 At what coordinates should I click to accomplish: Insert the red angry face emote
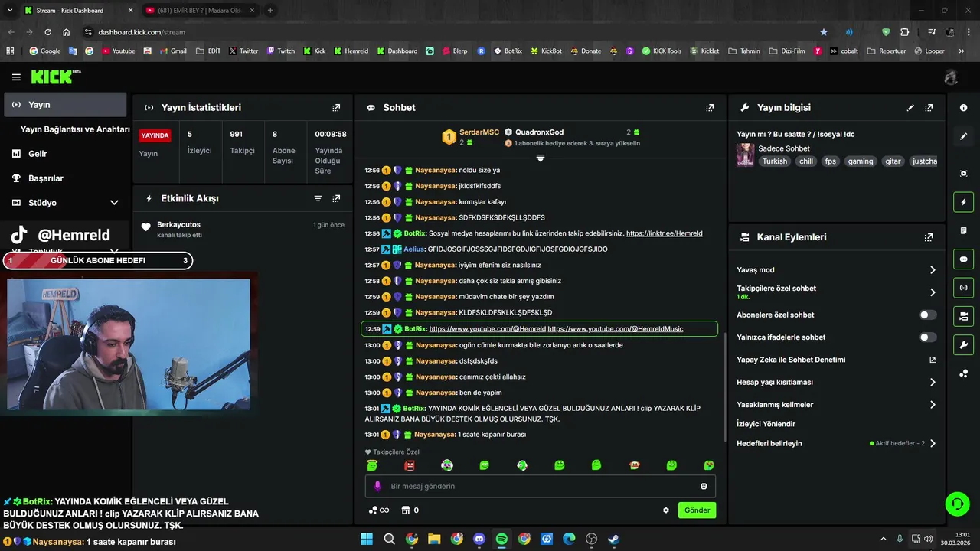410,465
